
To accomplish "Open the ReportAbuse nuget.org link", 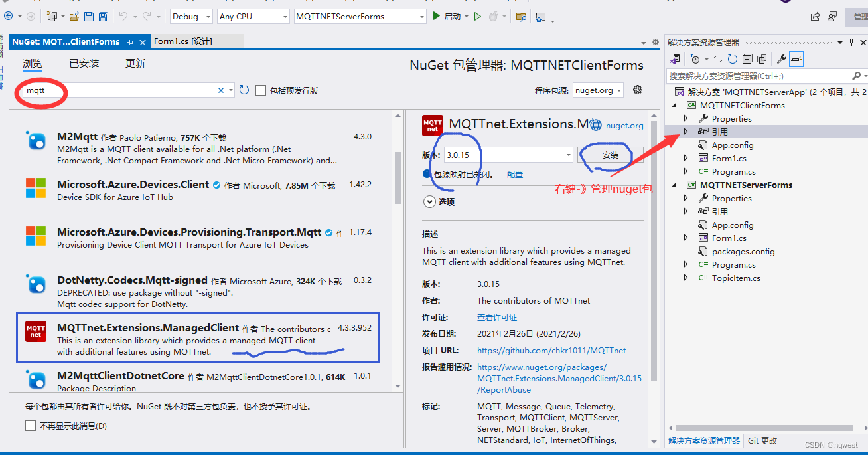I will point(559,378).
